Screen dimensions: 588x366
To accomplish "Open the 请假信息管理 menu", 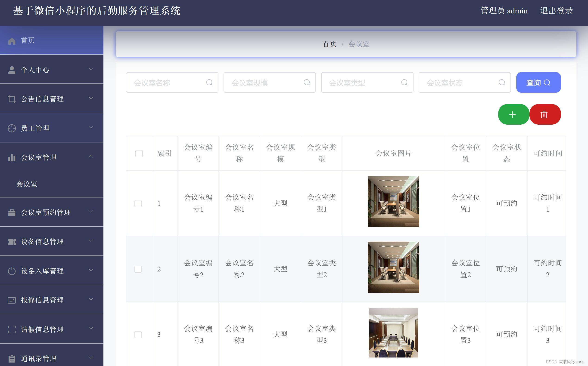I will point(42,329).
